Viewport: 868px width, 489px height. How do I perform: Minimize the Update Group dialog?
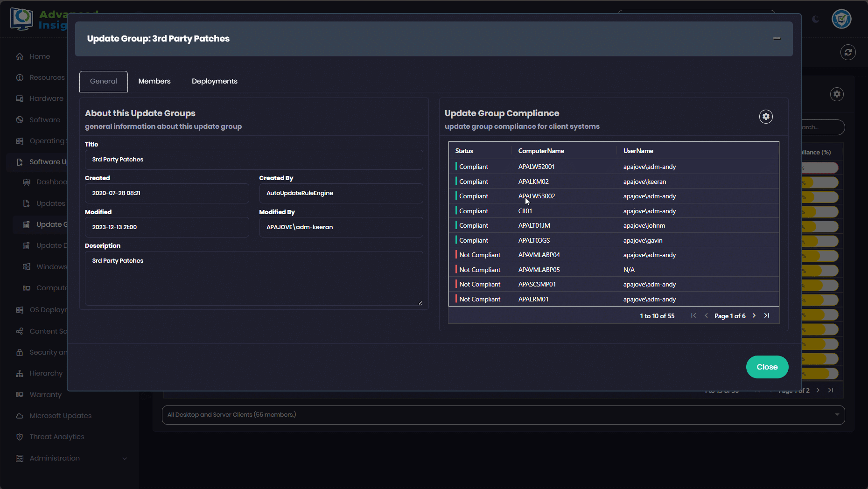(777, 39)
